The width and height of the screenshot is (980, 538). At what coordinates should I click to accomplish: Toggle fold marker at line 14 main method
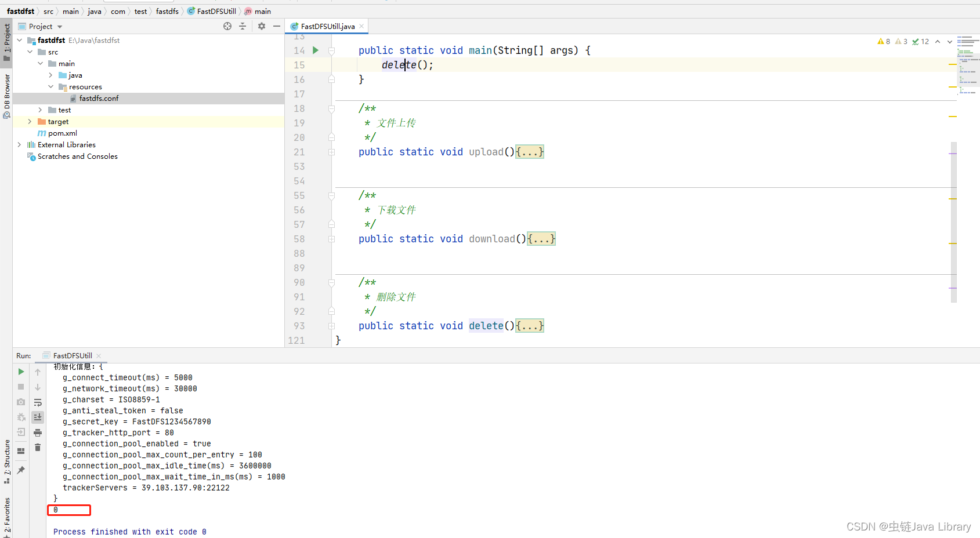332,50
